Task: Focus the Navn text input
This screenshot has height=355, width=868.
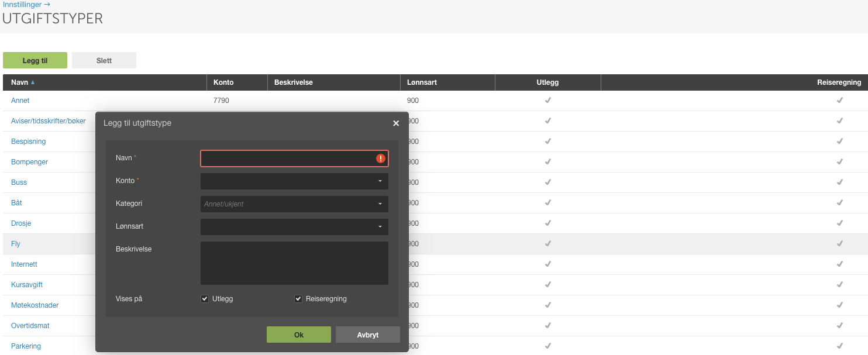Action: coord(294,158)
